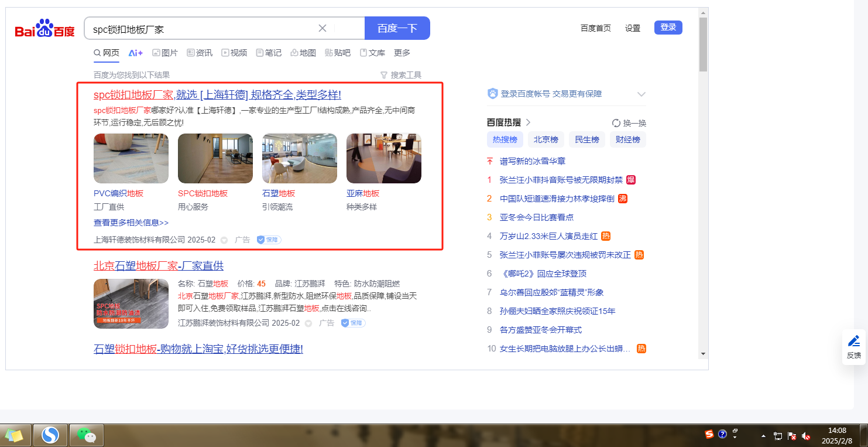Screen dimensions: 868x447
Task: Switch to the 网页 tab
Action: point(107,53)
